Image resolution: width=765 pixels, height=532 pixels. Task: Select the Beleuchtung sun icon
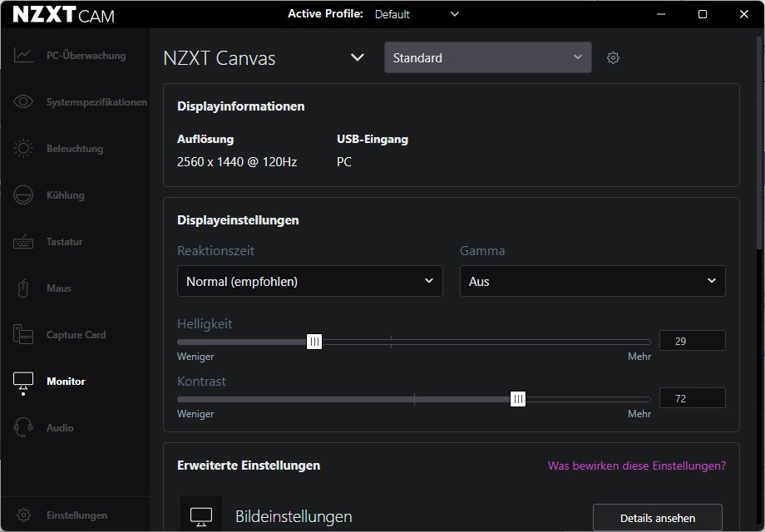click(23, 149)
